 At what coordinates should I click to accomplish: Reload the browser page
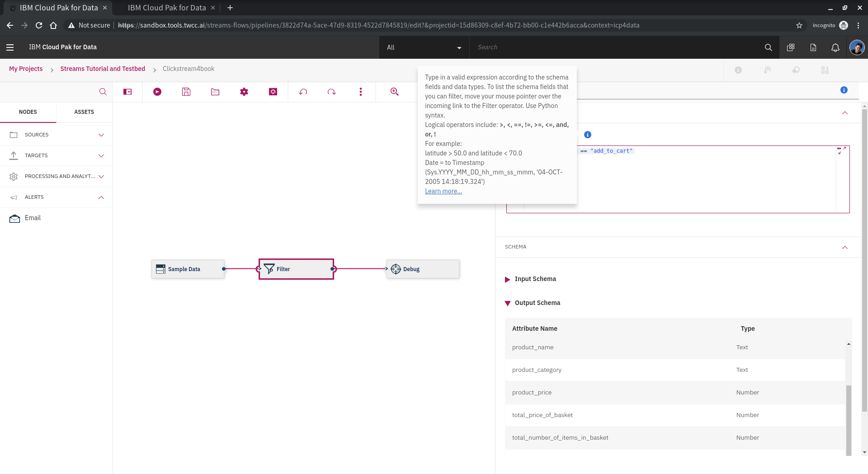tap(39, 25)
